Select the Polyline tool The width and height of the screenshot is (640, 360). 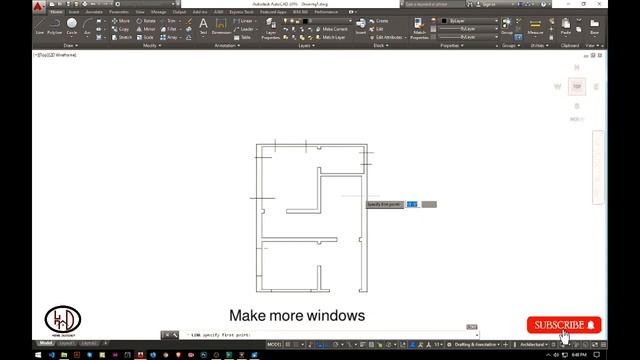[x=54, y=26]
